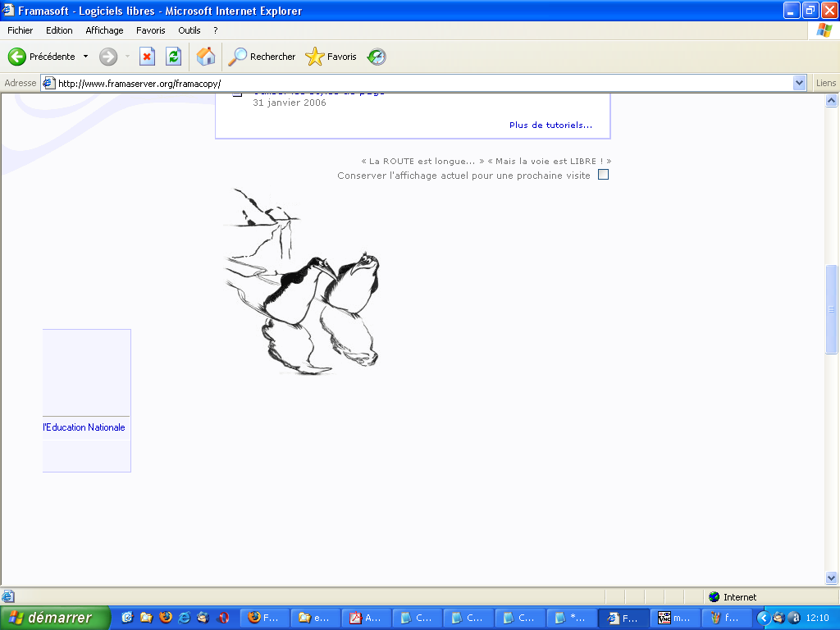
Task: Switch to the 'f...' taskbar window
Action: tap(727, 618)
